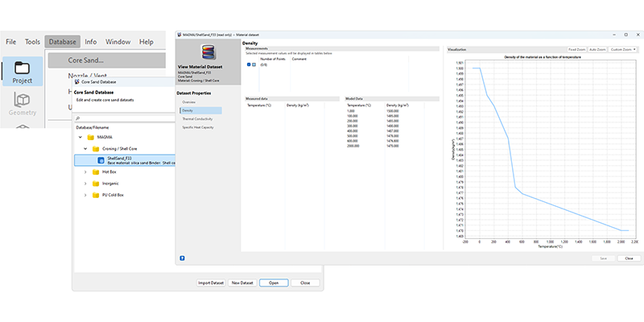Click the PU Cold Box folder icon
The image size is (644, 322).
click(x=96, y=195)
